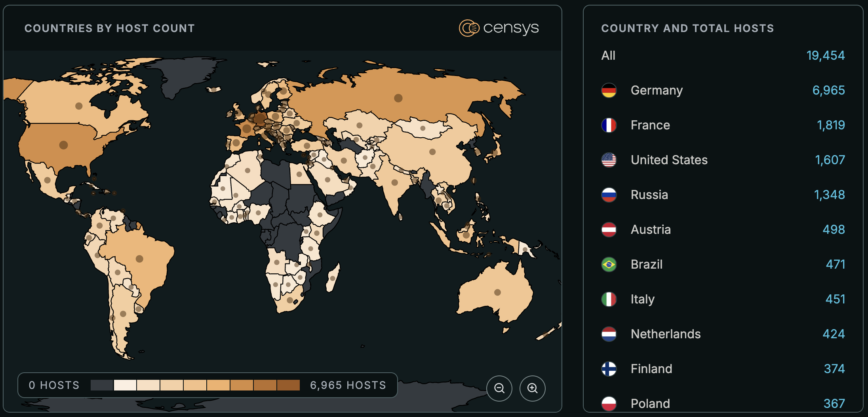Click the 6,965 Germany host count
The image size is (868, 417).
pyautogui.click(x=828, y=90)
